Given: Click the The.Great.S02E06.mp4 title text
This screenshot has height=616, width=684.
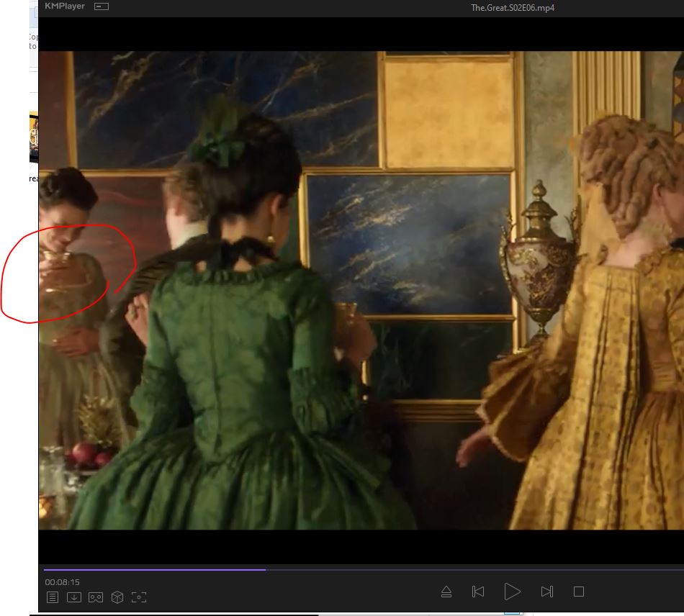Looking at the screenshot, I should 512,8.
